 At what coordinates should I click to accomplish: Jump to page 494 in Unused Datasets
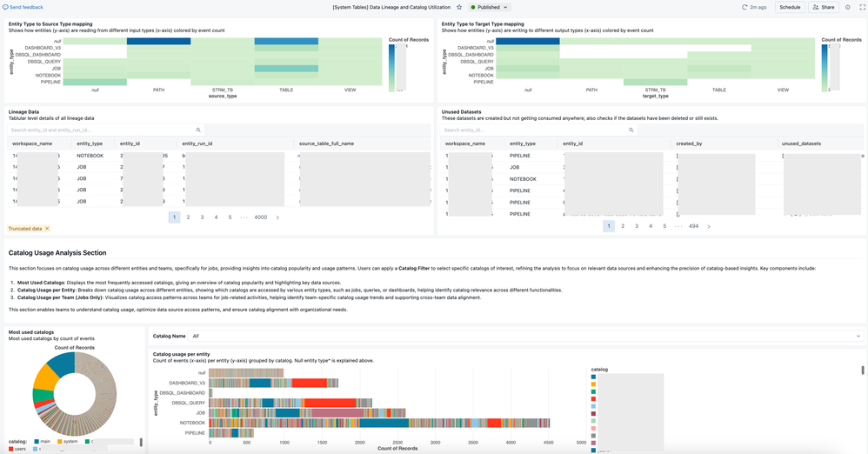[693, 226]
